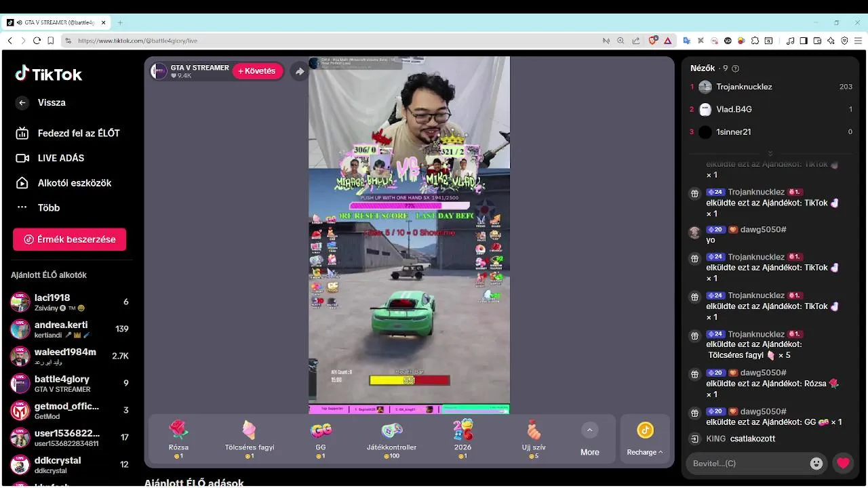Open Leo AI sparkle icon
The height and width of the screenshot is (488, 868).
click(x=831, y=41)
